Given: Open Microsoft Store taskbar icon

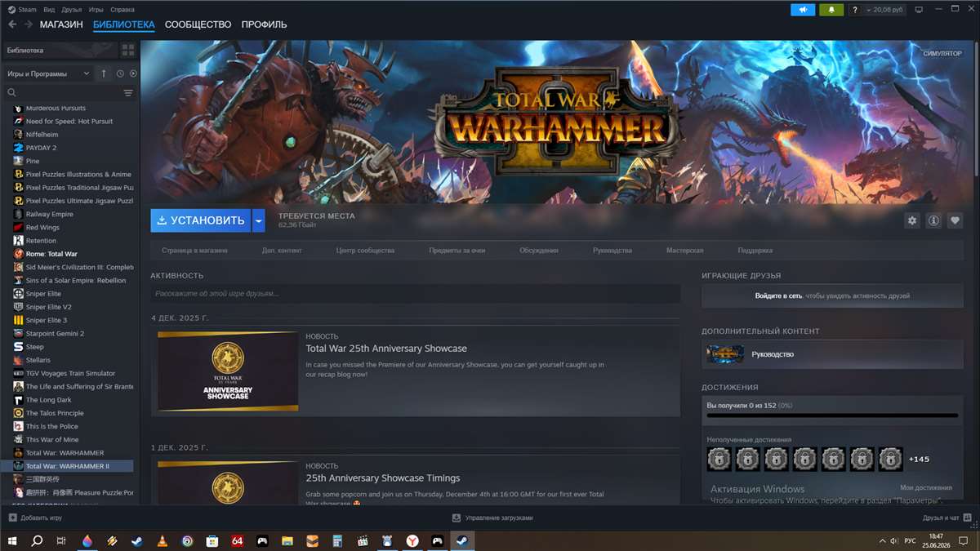Looking at the screenshot, I should pos(212,540).
